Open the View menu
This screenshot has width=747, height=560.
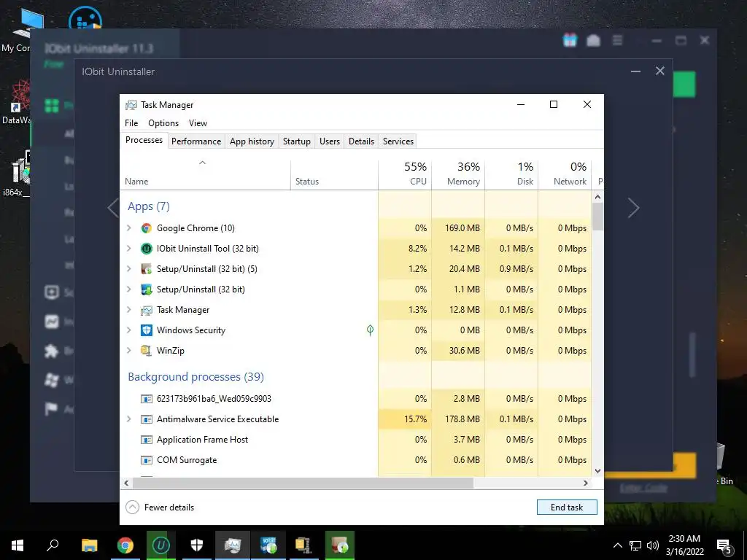tap(198, 123)
